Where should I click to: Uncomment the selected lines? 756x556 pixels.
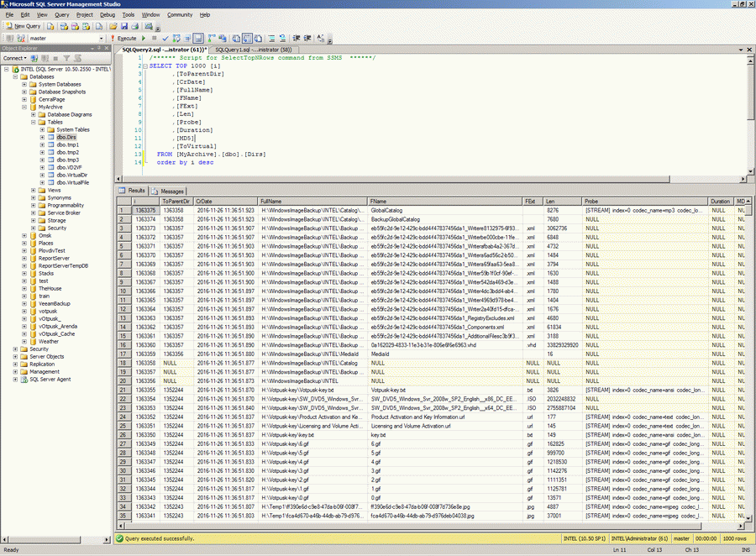[282, 38]
